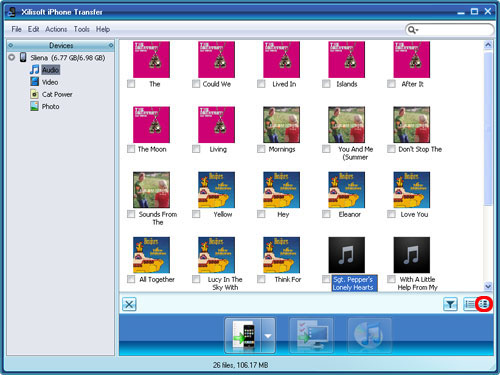Select the Love You album thumbnail

(411, 190)
